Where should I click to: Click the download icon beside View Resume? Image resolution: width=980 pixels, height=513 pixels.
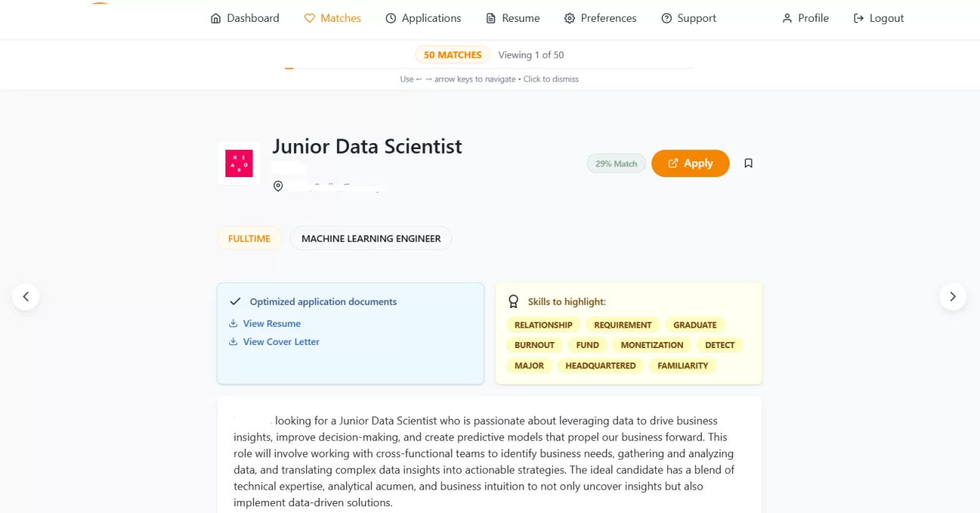[233, 324]
